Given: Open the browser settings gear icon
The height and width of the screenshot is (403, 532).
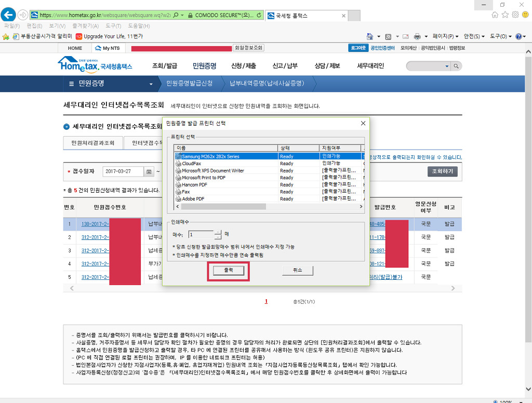Looking at the screenshot, I should (x=515, y=15).
